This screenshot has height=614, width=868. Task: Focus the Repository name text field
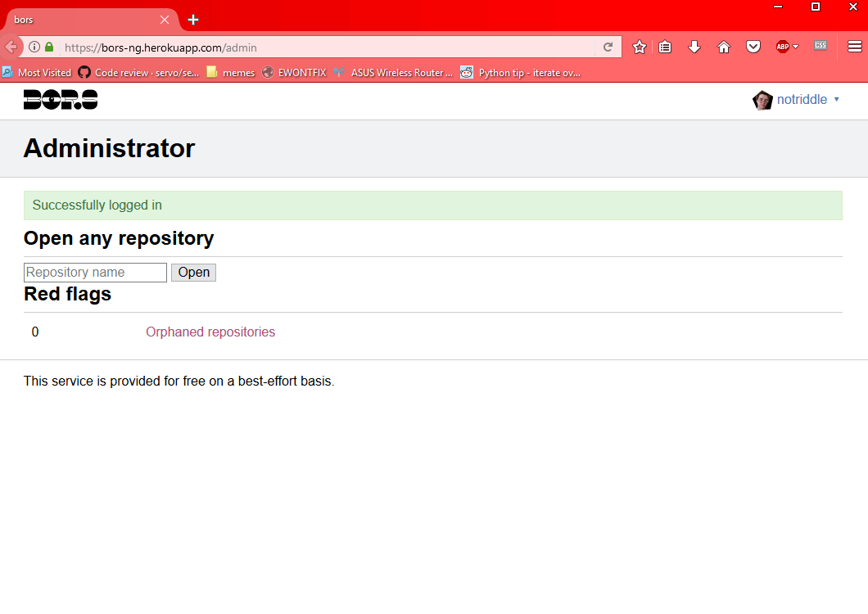click(x=95, y=273)
